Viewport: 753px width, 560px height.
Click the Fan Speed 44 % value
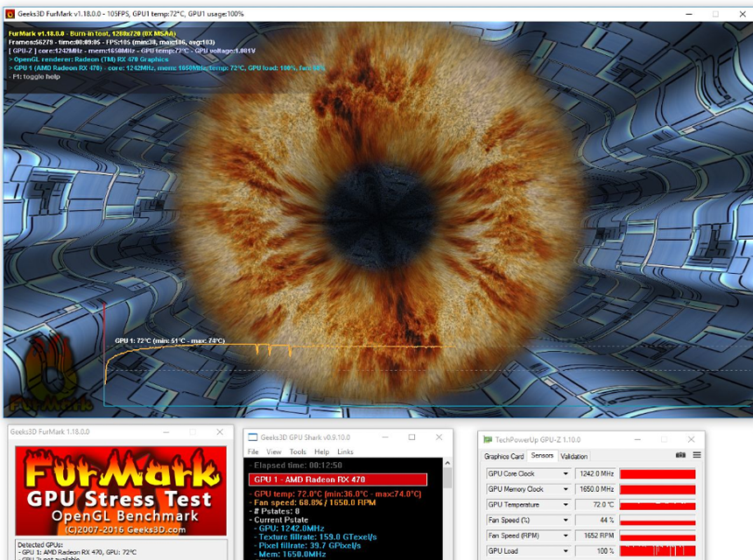pyautogui.click(x=595, y=520)
